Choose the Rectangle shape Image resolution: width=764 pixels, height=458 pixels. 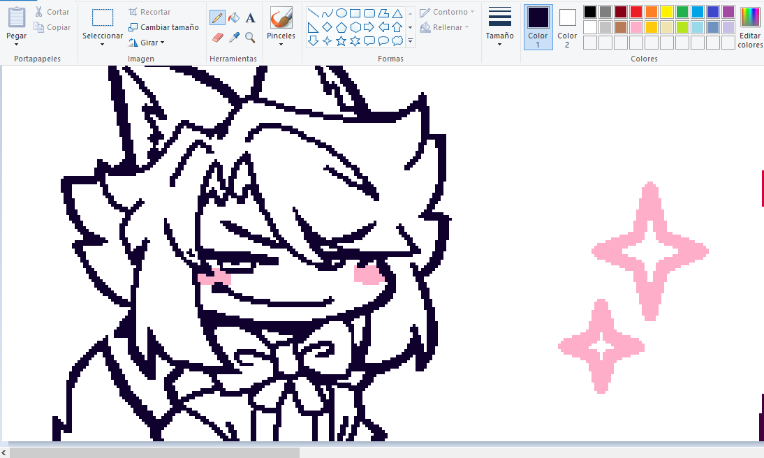[355, 13]
